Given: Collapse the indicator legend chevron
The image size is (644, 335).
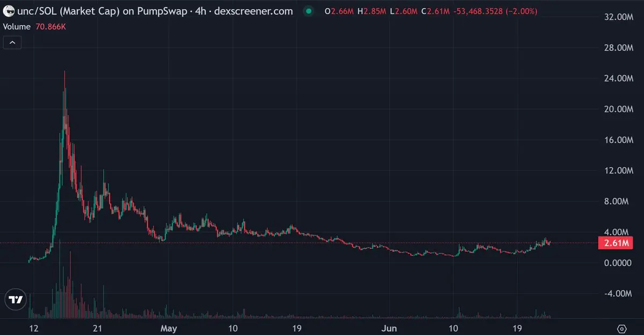Looking at the screenshot, I should point(12,42).
